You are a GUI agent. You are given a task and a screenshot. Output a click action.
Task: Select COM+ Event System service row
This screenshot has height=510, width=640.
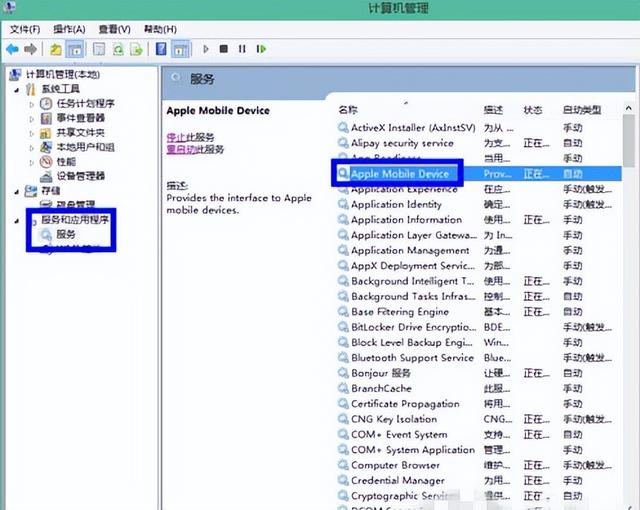pyautogui.click(x=480, y=435)
